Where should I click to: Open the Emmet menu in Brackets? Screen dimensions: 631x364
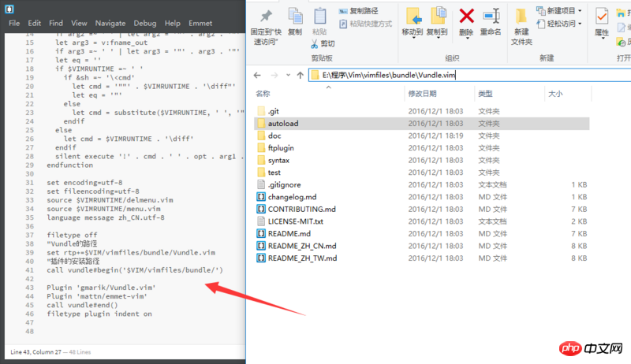coord(200,24)
